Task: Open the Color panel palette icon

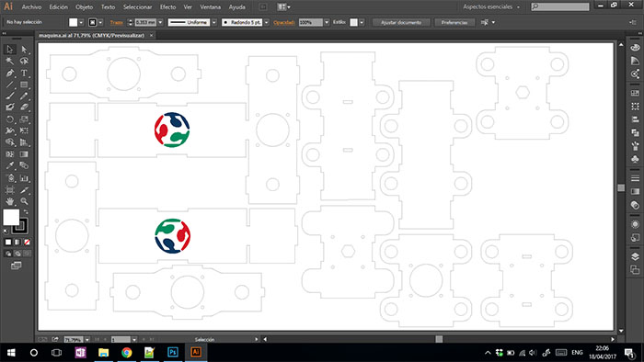Action: 635,48
